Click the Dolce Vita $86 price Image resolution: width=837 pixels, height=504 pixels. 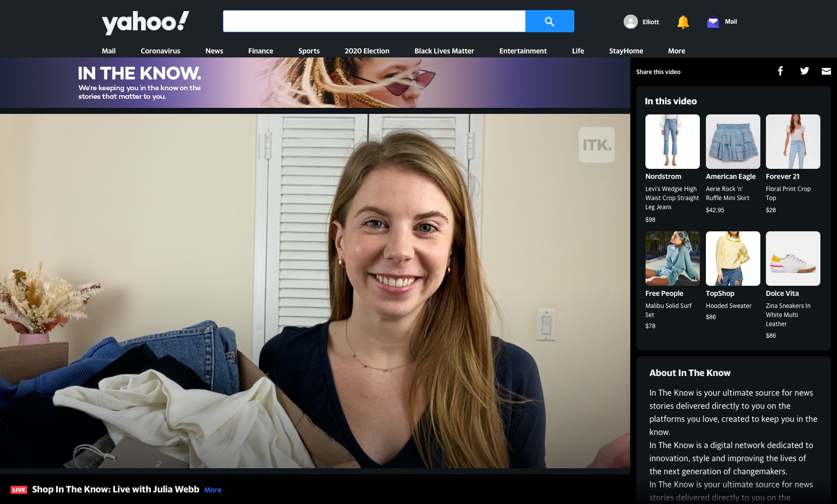pyautogui.click(x=771, y=336)
